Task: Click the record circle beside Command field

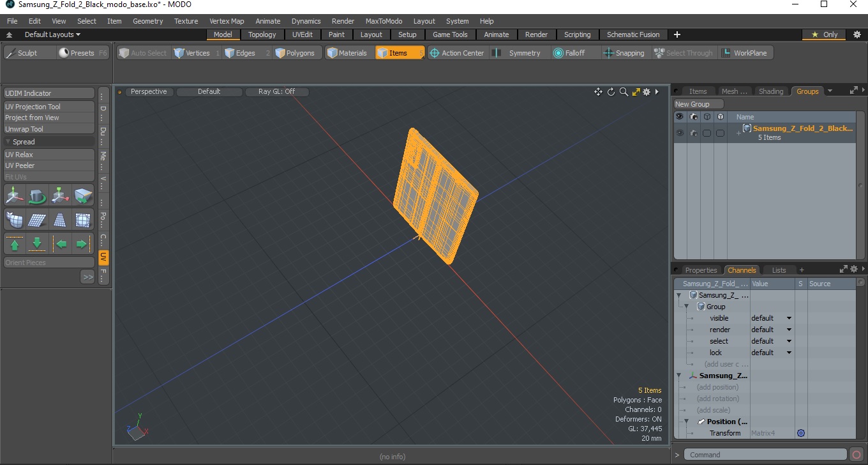Action: pos(857,455)
